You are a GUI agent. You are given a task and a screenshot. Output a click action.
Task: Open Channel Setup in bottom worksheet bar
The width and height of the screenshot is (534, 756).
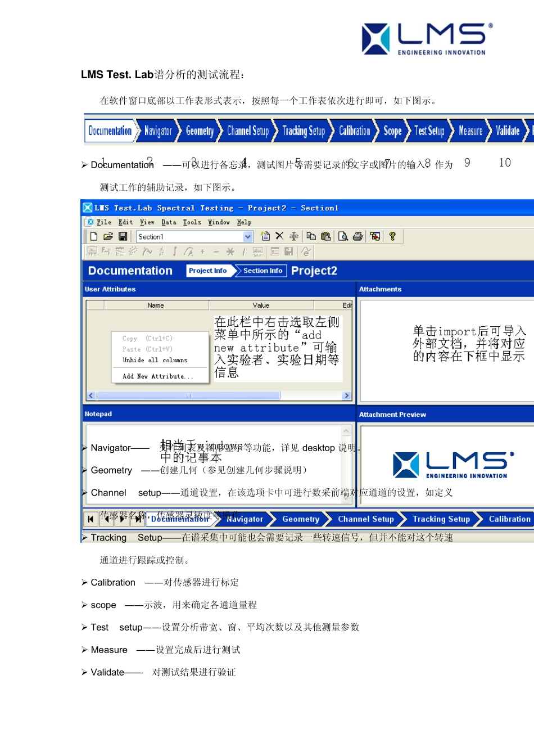click(x=366, y=519)
